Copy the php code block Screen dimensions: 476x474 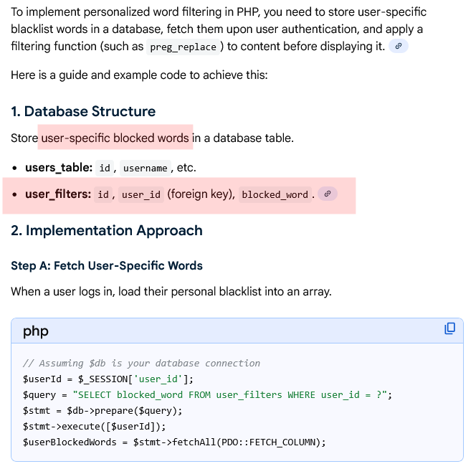pos(449,328)
